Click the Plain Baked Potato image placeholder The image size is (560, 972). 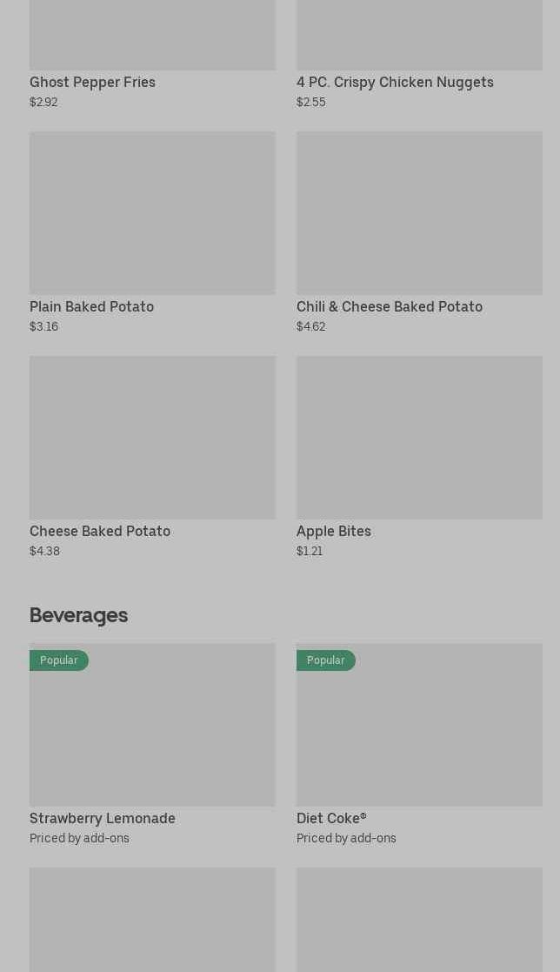click(152, 213)
